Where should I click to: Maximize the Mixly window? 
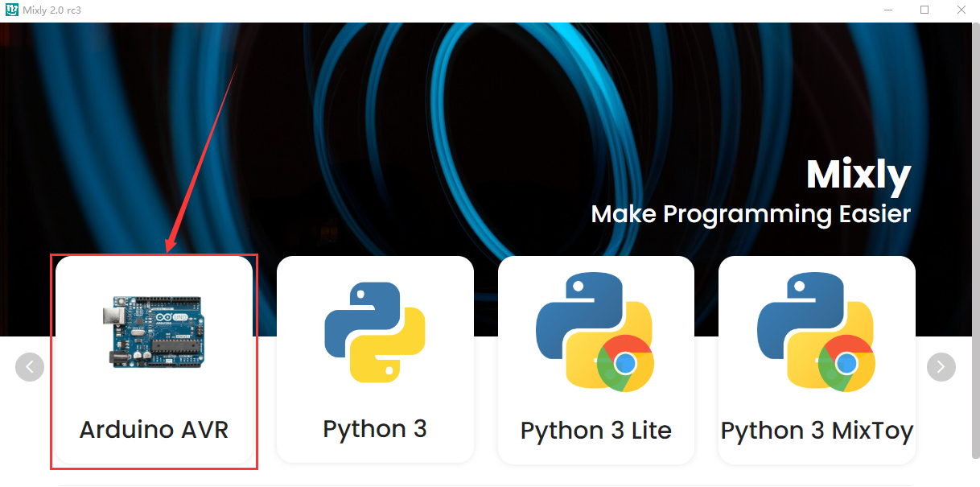click(924, 10)
